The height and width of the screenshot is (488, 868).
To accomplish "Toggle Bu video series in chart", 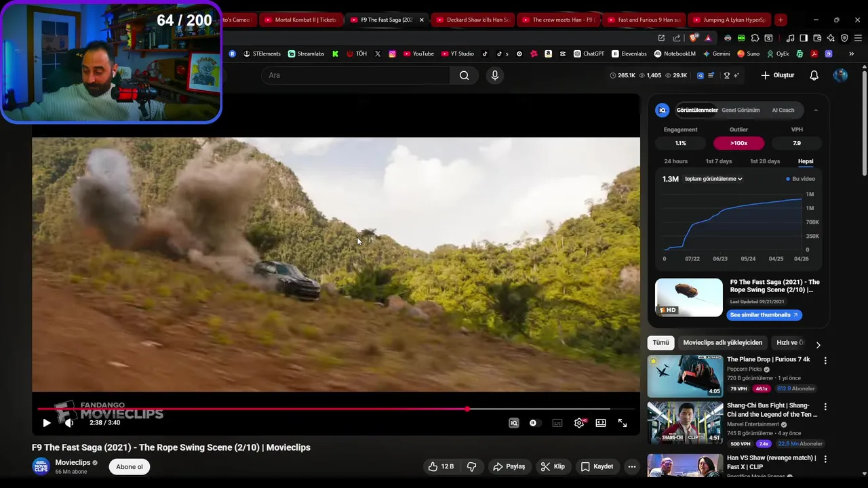I will (x=801, y=179).
